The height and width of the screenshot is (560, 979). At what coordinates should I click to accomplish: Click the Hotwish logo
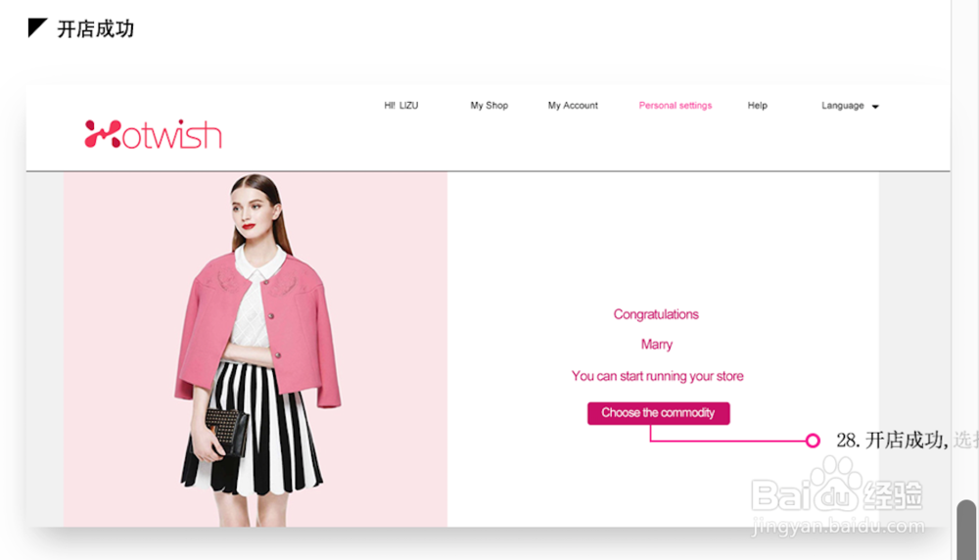[153, 133]
